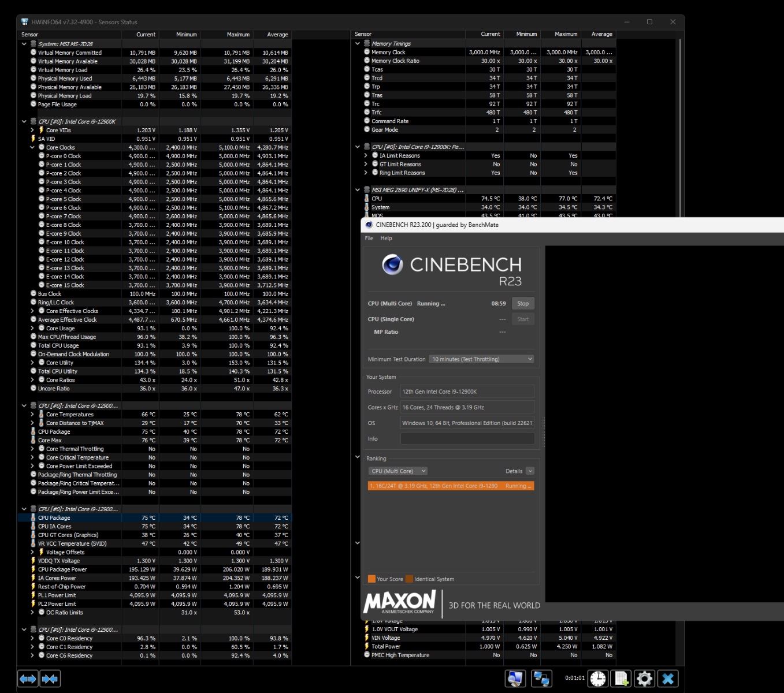The image size is (784, 693).
Task: Select the Total CPU Utility row
Action: [155, 371]
